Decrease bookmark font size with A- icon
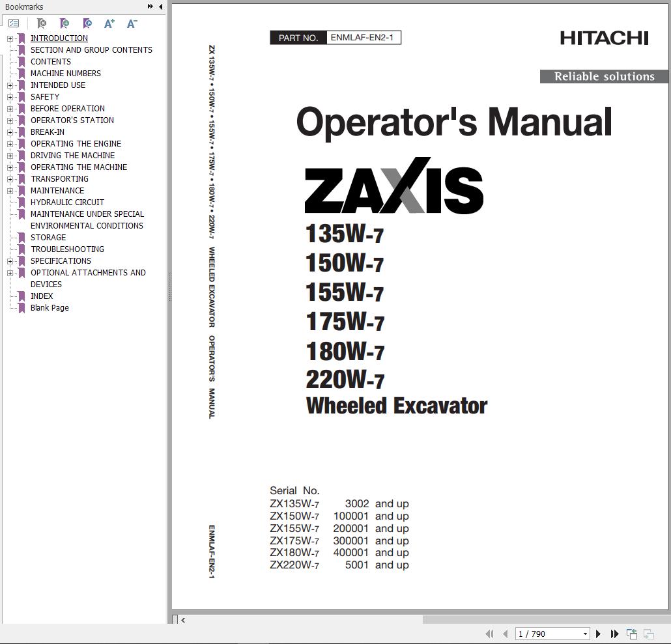 coord(132,23)
